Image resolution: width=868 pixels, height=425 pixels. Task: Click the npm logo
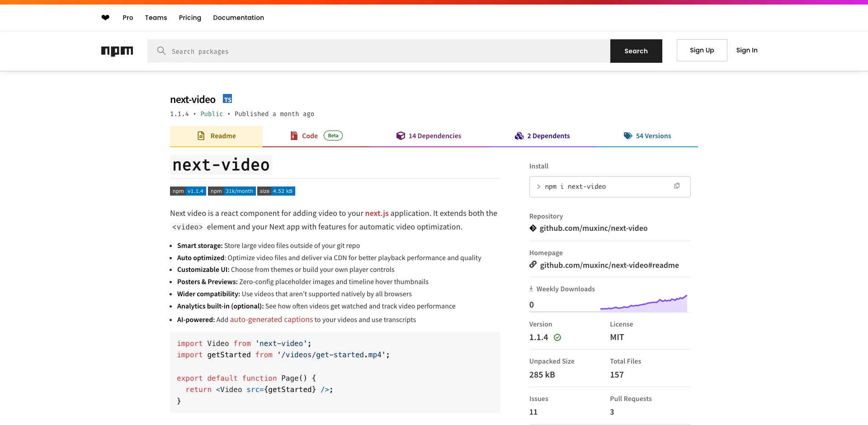117,51
